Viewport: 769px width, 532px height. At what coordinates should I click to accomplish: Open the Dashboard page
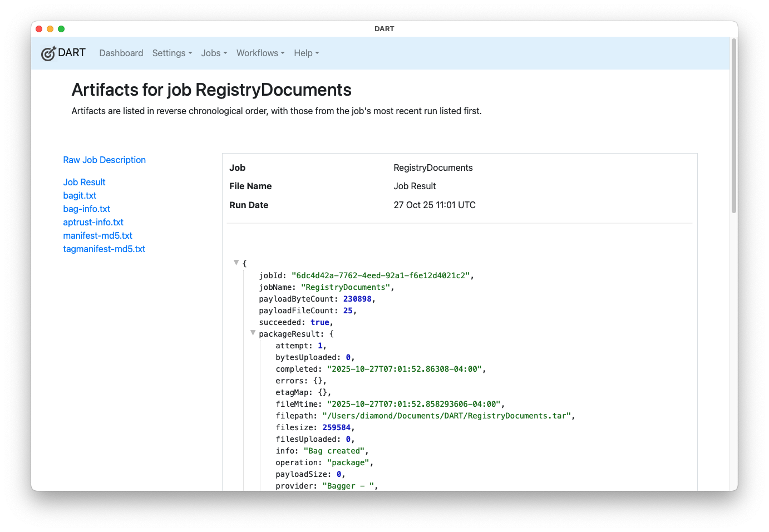pos(121,53)
